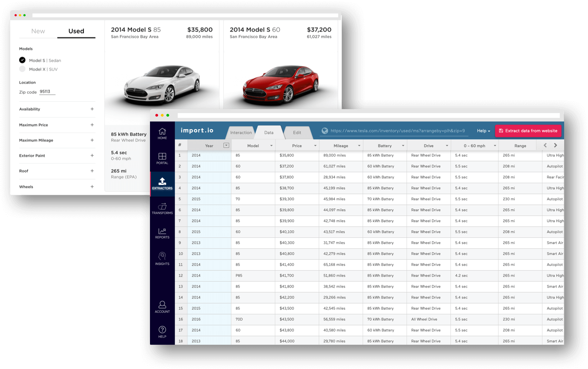Show next table columns with right arrow
This screenshot has width=588, height=369.
[x=555, y=145]
